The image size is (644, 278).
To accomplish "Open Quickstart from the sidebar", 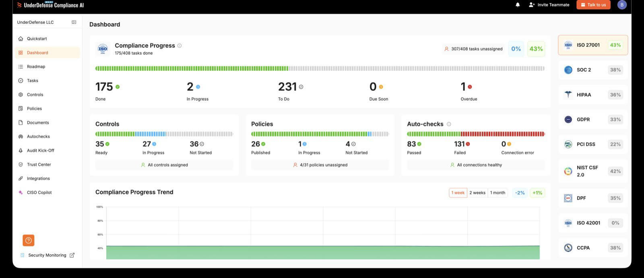I will click(47, 39).
